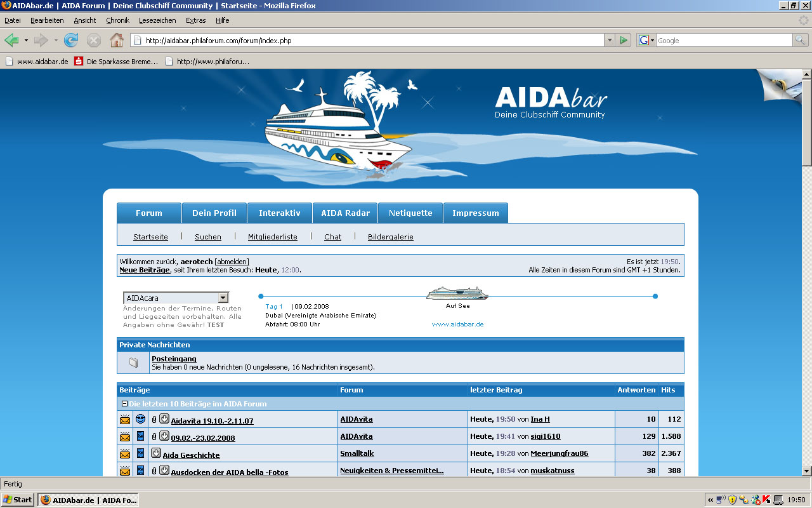
Task: Go to the Firefox home page icon
Action: [117, 41]
